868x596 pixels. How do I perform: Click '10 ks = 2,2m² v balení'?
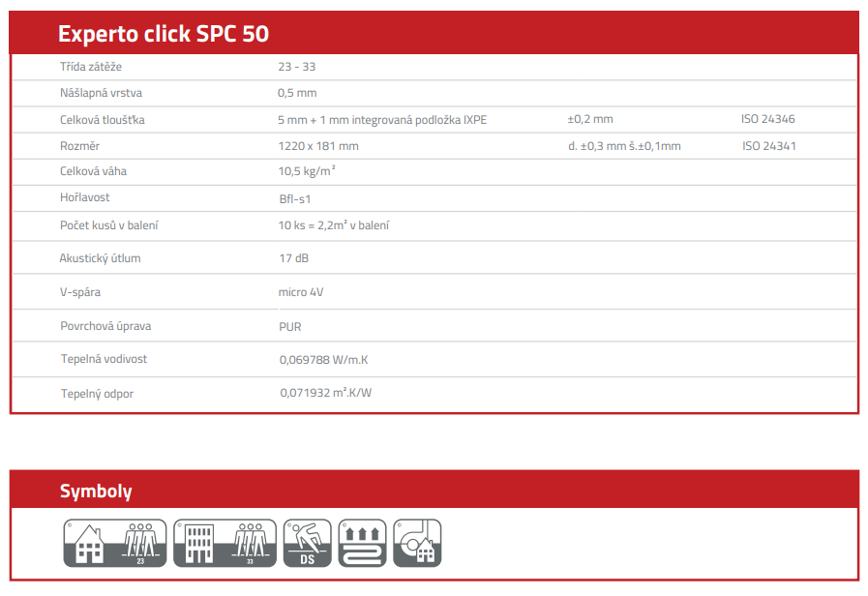coord(334,225)
